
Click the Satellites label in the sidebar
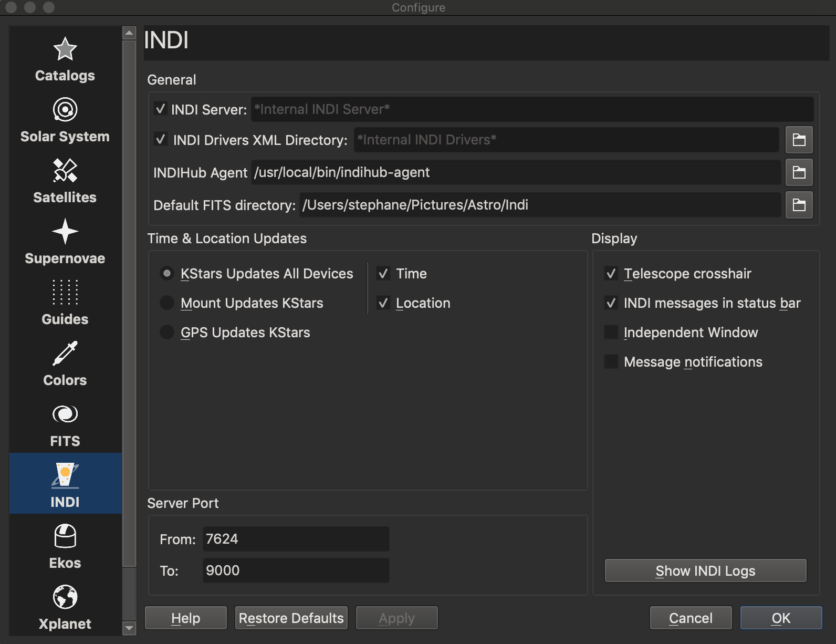click(65, 198)
